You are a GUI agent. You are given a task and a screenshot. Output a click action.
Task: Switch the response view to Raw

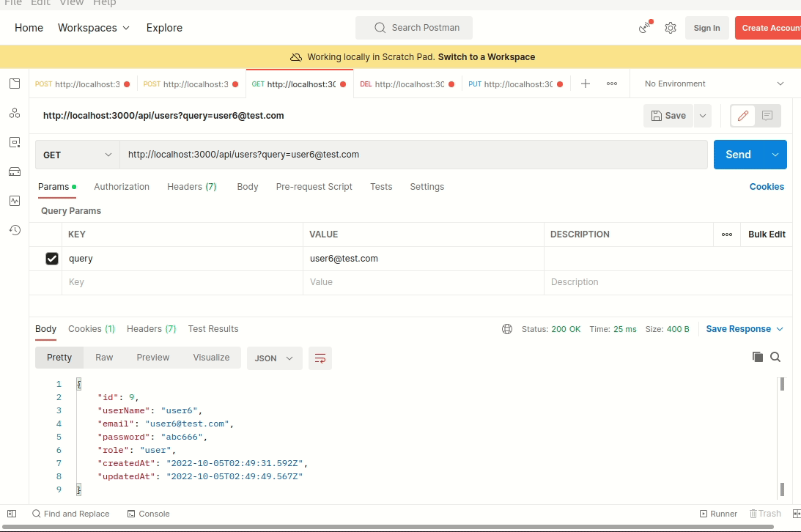pyautogui.click(x=104, y=358)
